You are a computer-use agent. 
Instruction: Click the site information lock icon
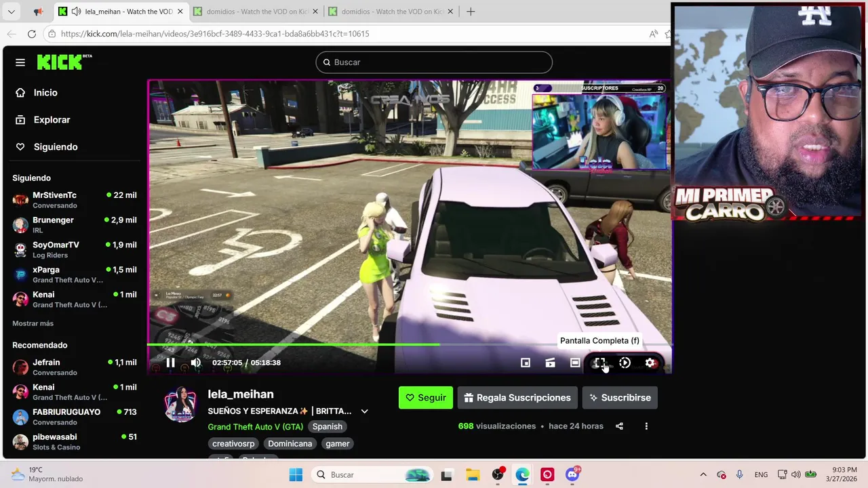52,34
